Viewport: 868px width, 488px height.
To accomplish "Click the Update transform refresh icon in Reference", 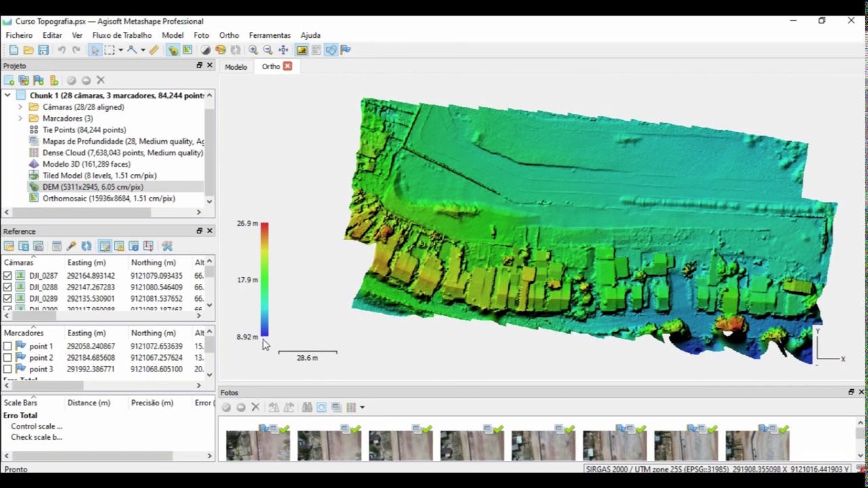I will coord(86,246).
